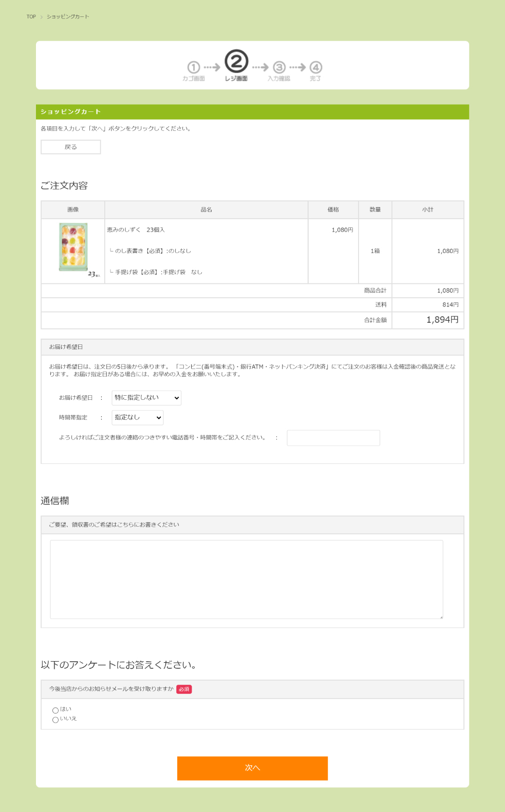Click breadcrumb separator arrow after TOP
This screenshot has height=812, width=505.
coord(42,17)
